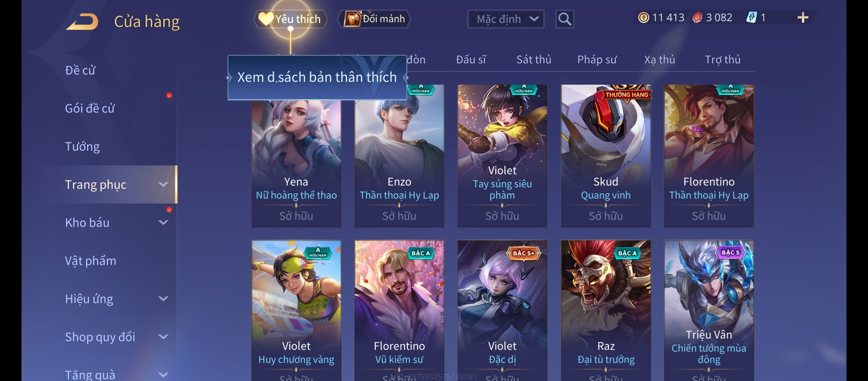Tap the plus icon to add currency

point(803,18)
